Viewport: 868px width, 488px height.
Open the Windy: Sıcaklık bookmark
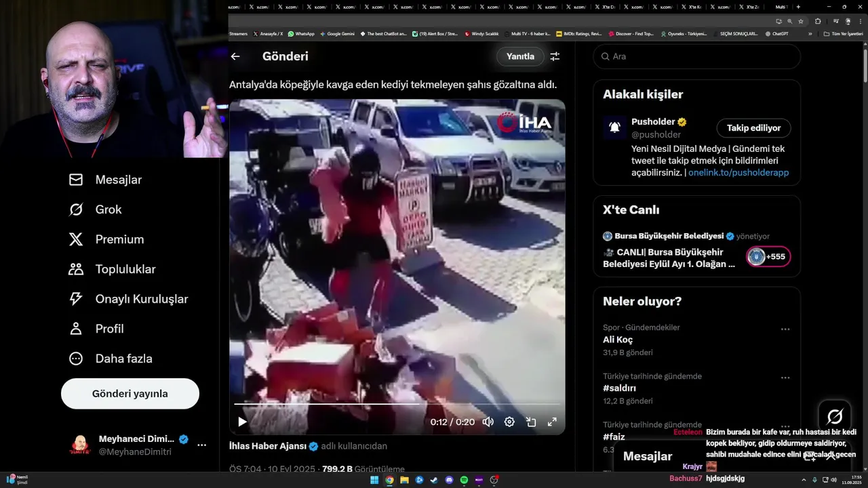481,33
